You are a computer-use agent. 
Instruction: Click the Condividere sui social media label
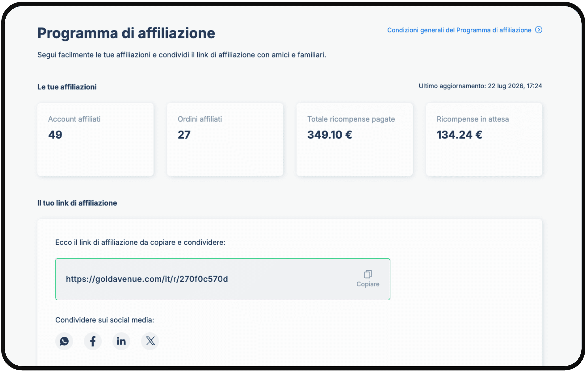point(105,320)
